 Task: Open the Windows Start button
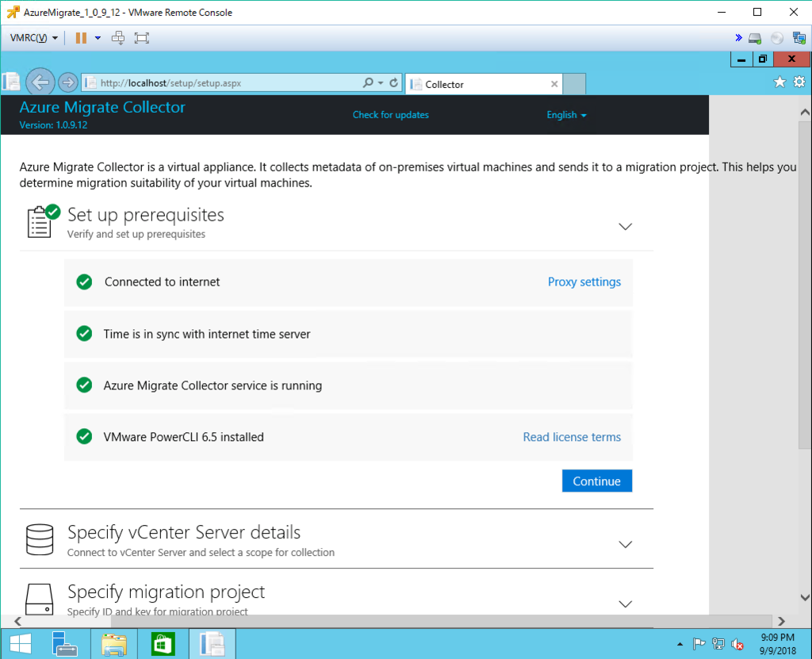pyautogui.click(x=21, y=644)
